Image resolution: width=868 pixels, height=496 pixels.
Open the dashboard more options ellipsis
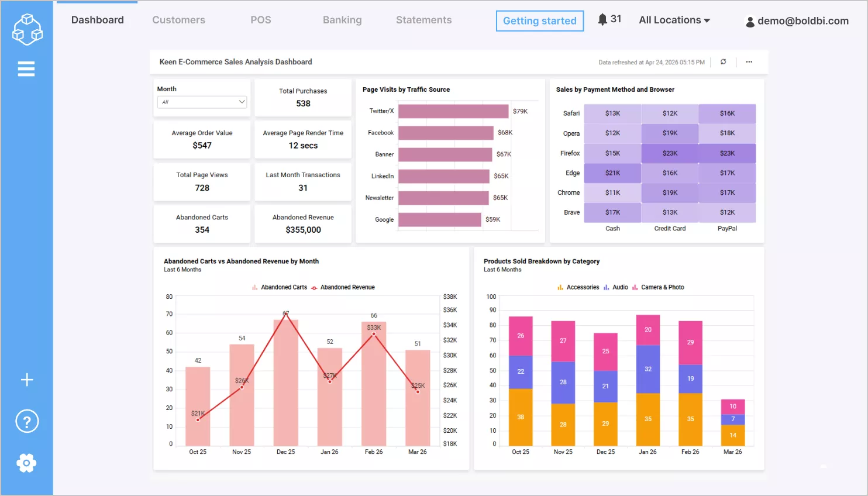coord(749,62)
